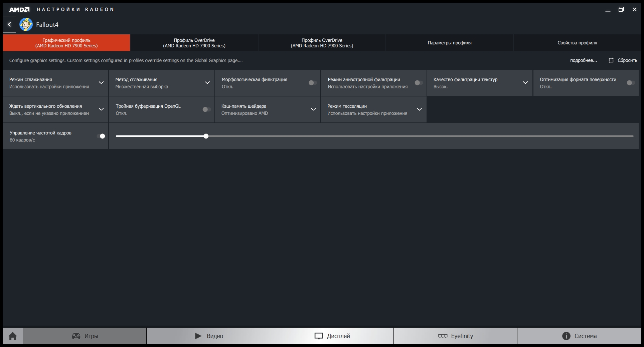Close the Radeon settings window
The width and height of the screenshot is (644, 347).
[635, 10]
